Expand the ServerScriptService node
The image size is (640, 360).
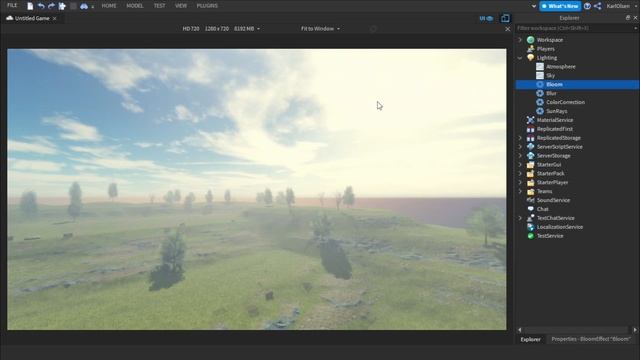(x=520, y=147)
